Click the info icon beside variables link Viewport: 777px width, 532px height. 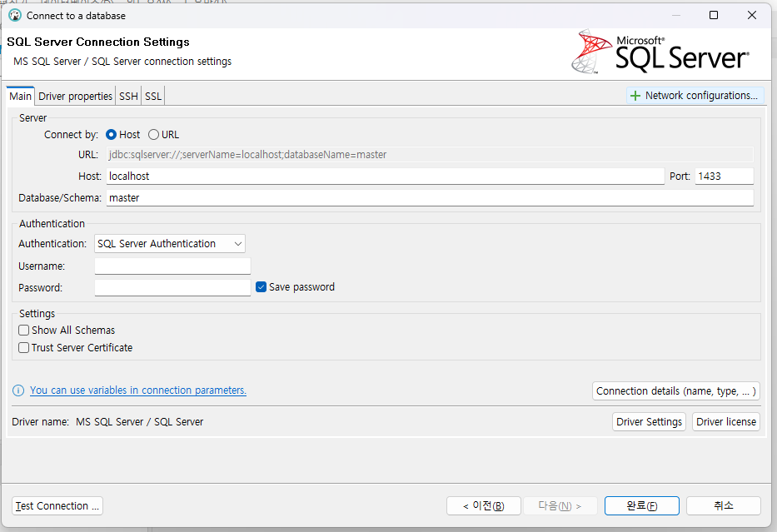pos(18,390)
